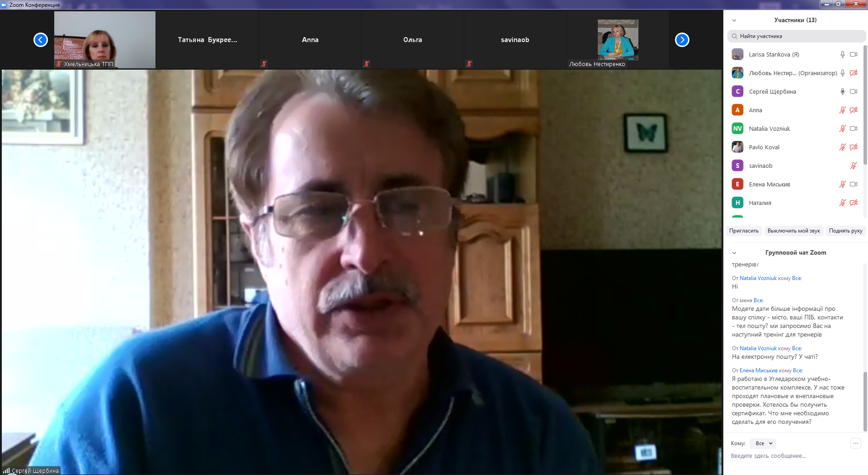Click the participants list scrollbar
This screenshot has width=868, height=475.
pyautogui.click(x=865, y=105)
